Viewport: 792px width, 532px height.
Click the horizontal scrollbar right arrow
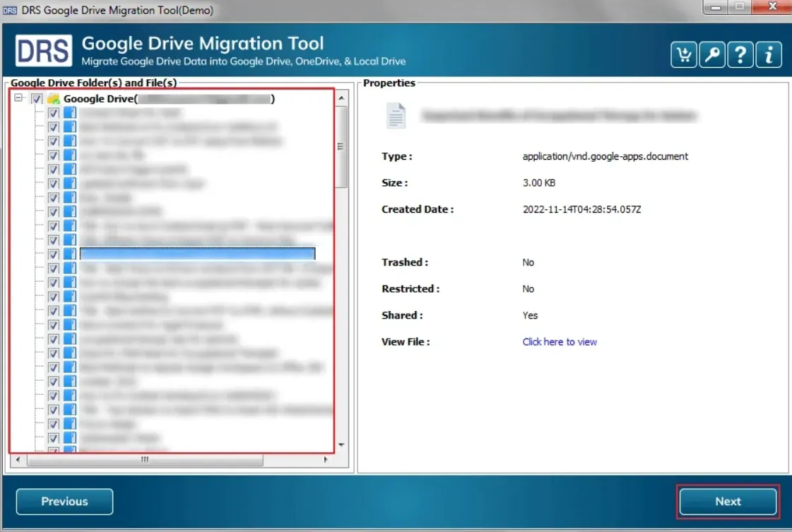coord(326,460)
